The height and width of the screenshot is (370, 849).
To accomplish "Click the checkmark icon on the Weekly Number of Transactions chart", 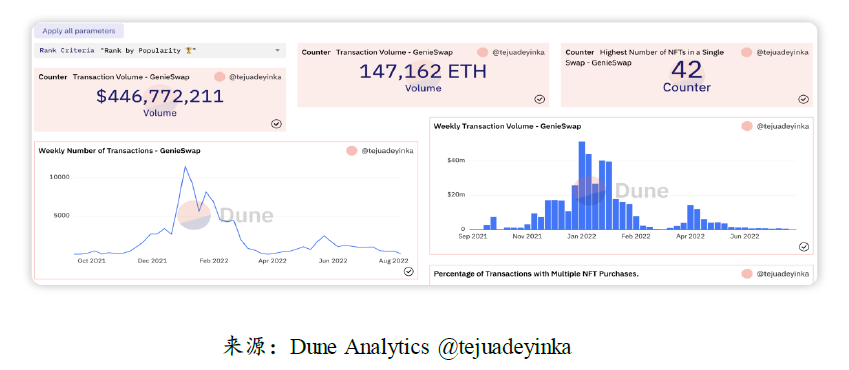I will tap(409, 271).
